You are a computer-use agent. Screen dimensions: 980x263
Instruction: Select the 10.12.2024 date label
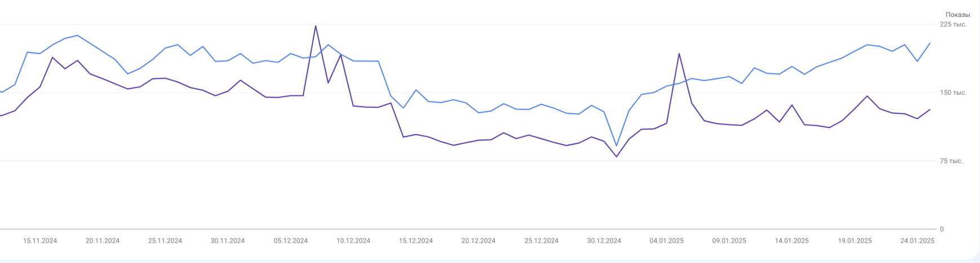tap(353, 240)
